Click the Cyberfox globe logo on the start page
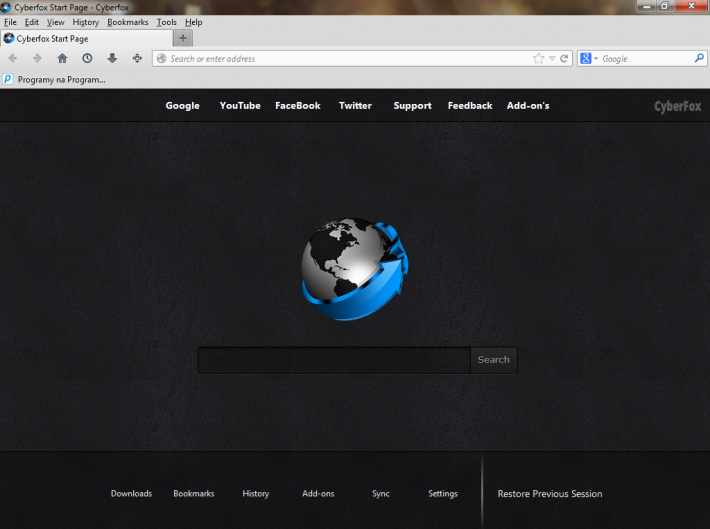Viewport: 710px width, 529px height. coord(355,268)
